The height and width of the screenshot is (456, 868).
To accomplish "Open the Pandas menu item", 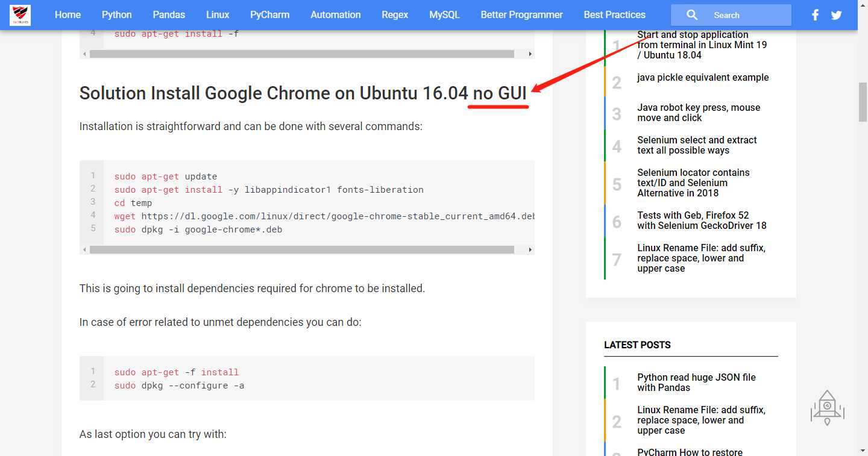I will click(x=169, y=15).
